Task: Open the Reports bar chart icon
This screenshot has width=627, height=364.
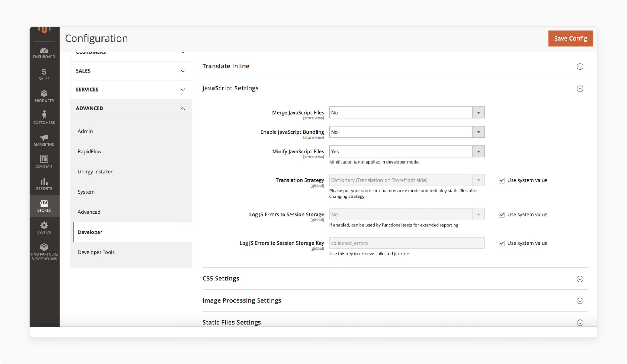Action: (44, 184)
